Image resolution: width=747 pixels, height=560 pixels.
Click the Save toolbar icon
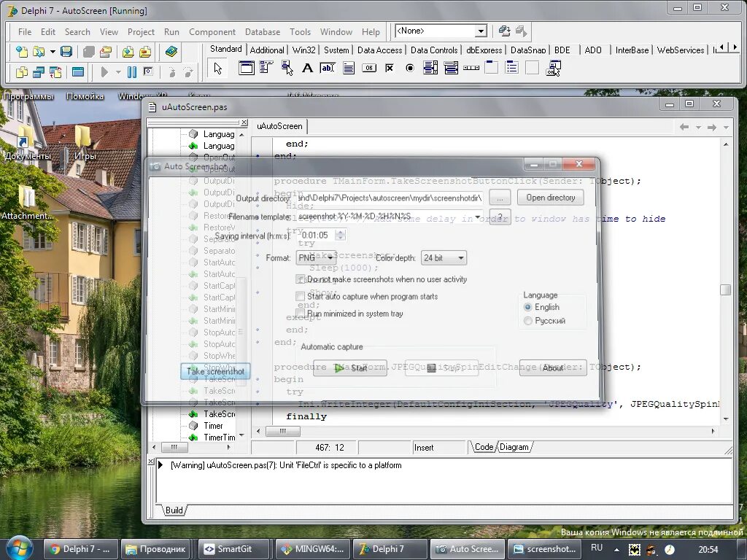click(66, 52)
